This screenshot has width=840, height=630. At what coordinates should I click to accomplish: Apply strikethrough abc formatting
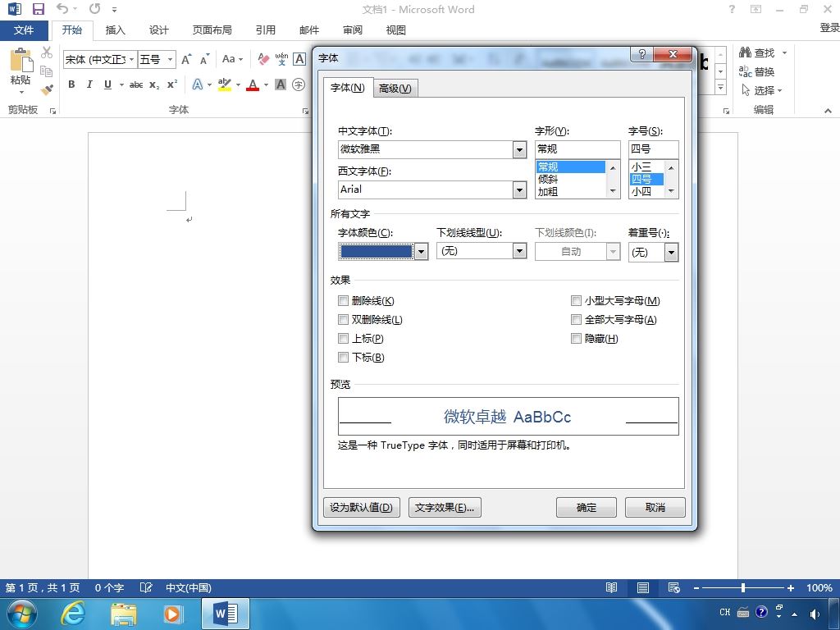click(136, 84)
